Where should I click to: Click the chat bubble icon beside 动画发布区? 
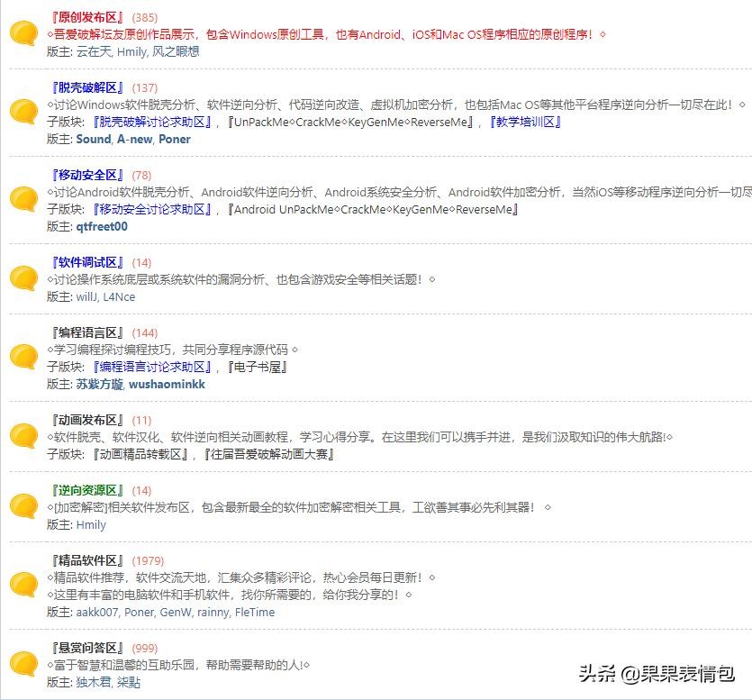tap(23, 437)
